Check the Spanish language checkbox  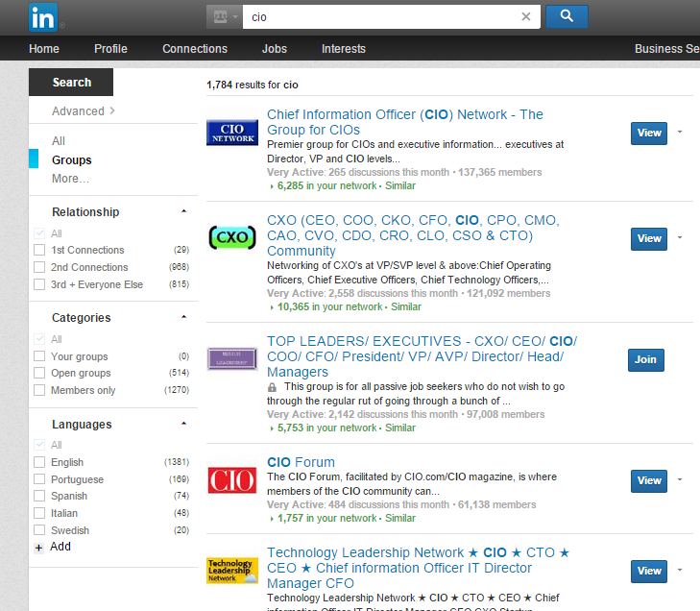[39, 496]
